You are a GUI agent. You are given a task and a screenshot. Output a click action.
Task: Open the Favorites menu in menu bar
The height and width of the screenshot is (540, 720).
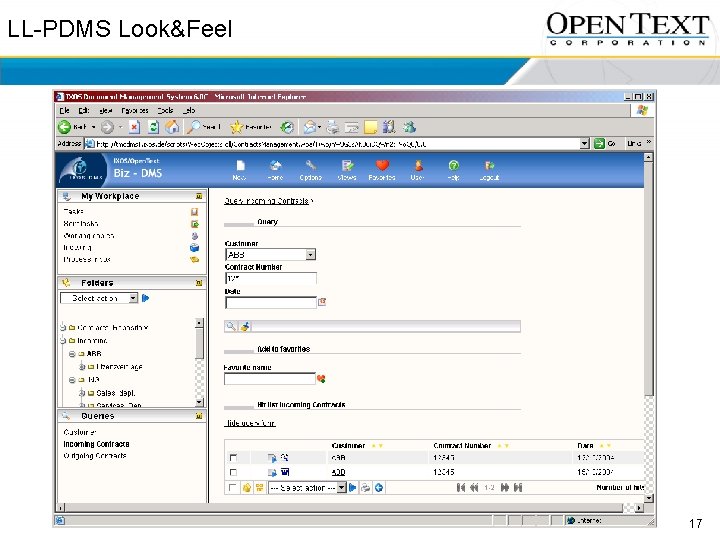coord(135,110)
